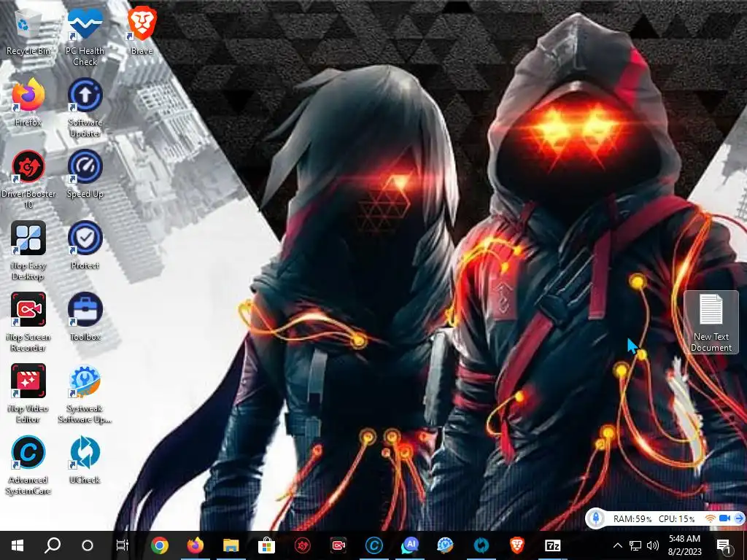747x560 pixels.
Task: Open taskbar Search
Action: point(53,545)
